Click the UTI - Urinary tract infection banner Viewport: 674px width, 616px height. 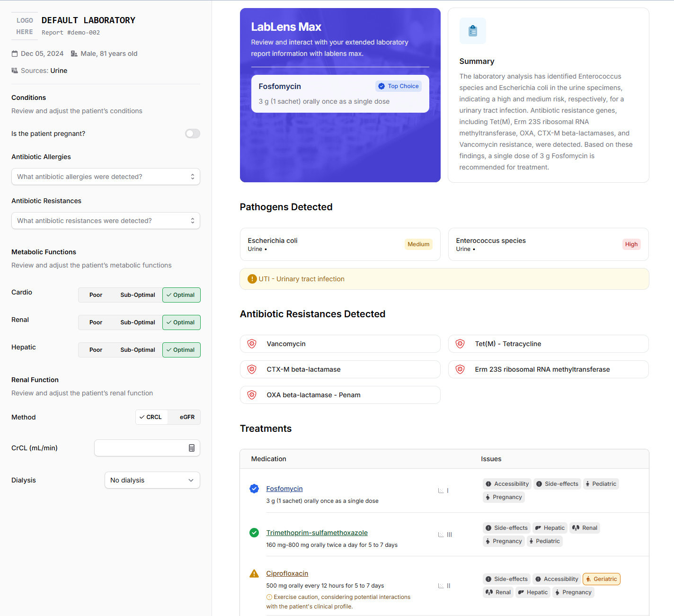coord(444,279)
